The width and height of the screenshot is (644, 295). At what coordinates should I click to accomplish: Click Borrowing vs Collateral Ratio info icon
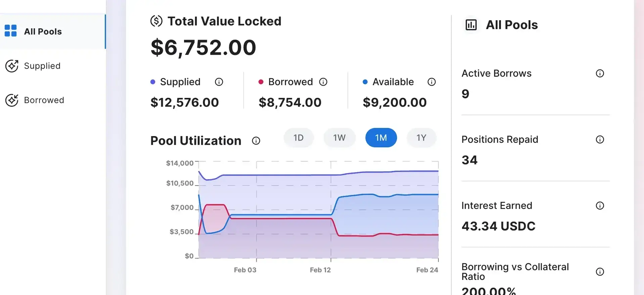click(x=600, y=272)
